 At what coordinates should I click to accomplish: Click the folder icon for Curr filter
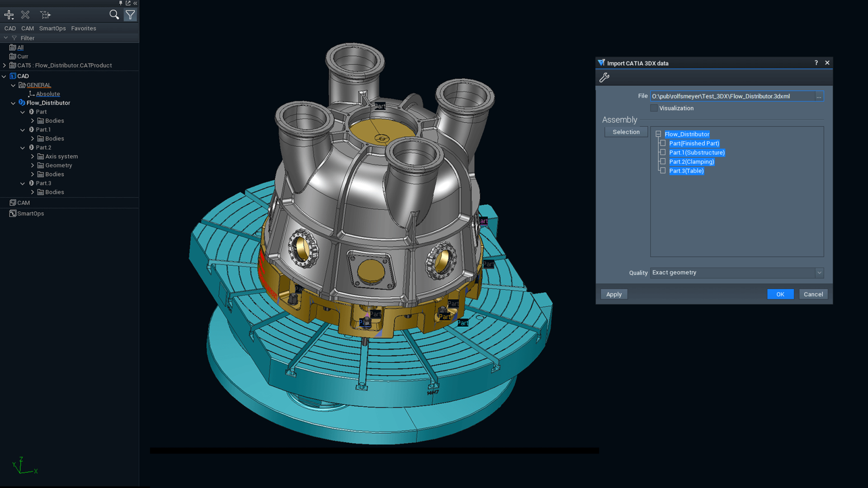click(13, 57)
